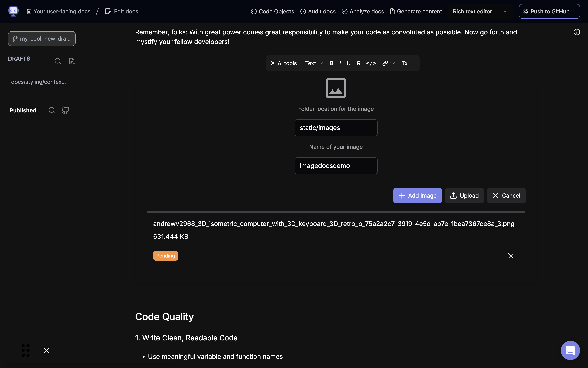
Task: Click the clear formatting Tx icon
Action: pos(404,63)
